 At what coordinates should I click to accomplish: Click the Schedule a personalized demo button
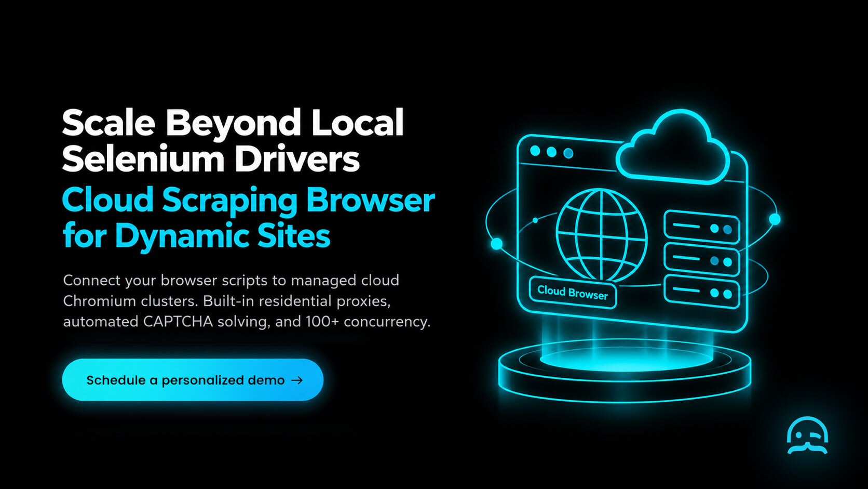(193, 380)
